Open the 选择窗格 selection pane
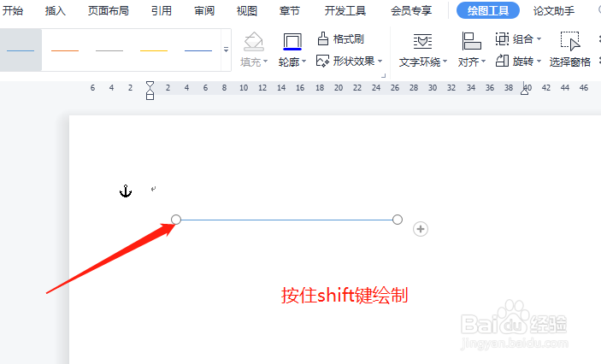 (x=570, y=50)
